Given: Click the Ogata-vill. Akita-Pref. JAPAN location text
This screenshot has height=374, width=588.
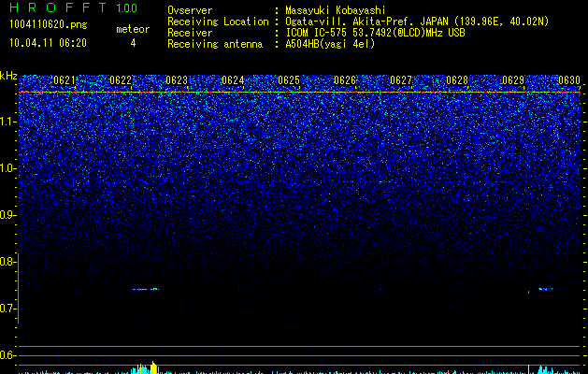Looking at the screenshot, I should pyautogui.click(x=417, y=22).
